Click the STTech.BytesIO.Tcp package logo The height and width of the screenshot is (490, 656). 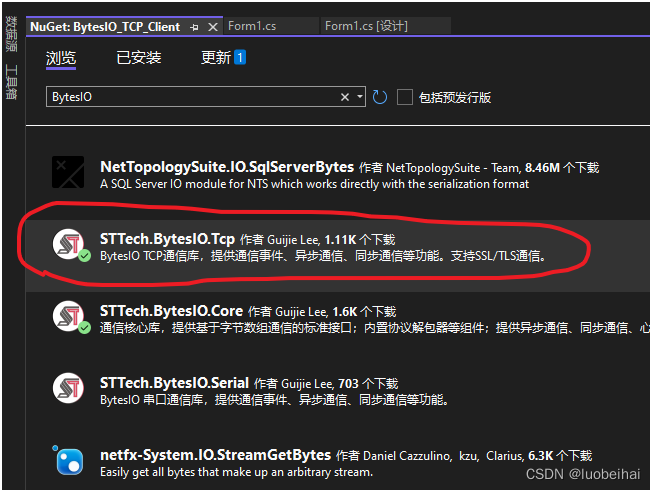(68, 244)
